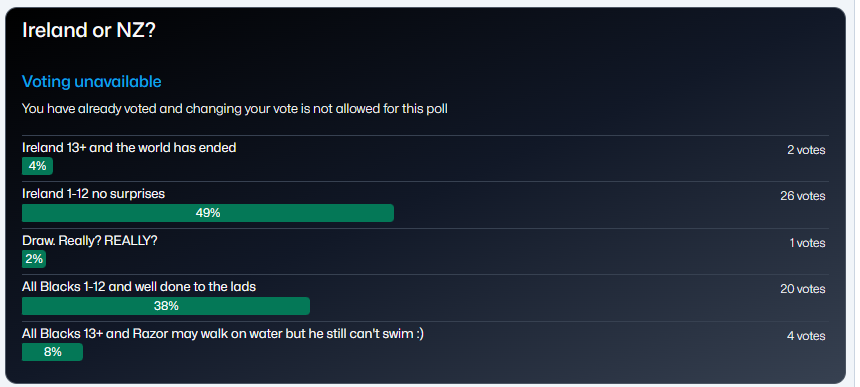This screenshot has height=387, width=860.
Task: Open the '26 votes' voter list
Action: coord(803,196)
